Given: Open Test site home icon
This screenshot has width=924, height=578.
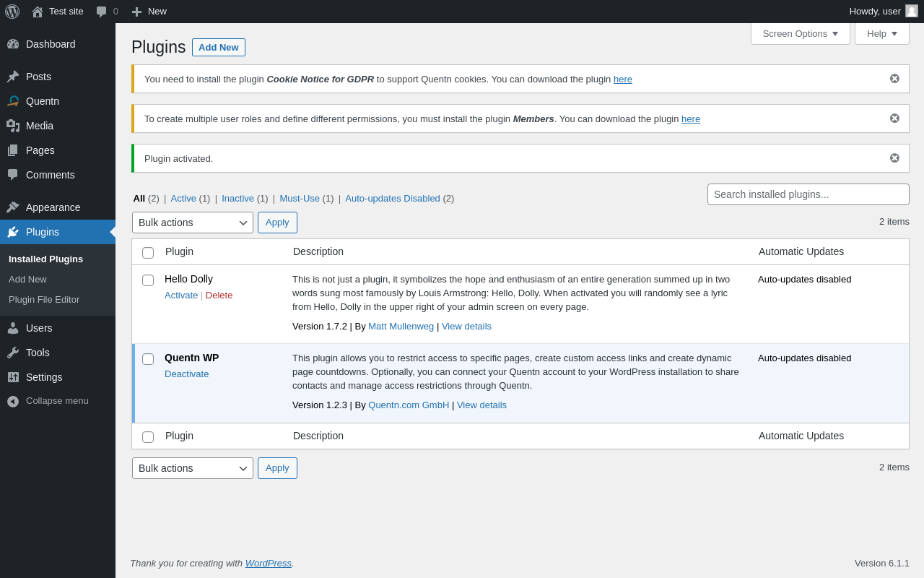Looking at the screenshot, I should [x=38, y=12].
